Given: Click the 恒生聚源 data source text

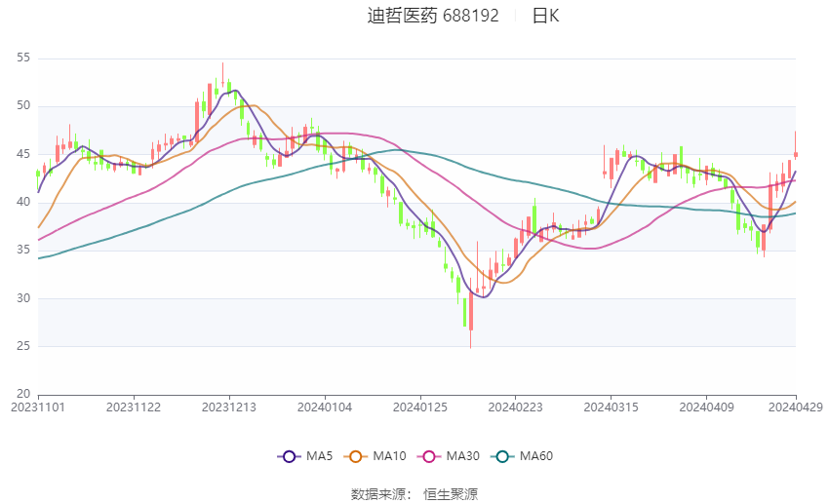Looking at the screenshot, I should pos(451,494).
